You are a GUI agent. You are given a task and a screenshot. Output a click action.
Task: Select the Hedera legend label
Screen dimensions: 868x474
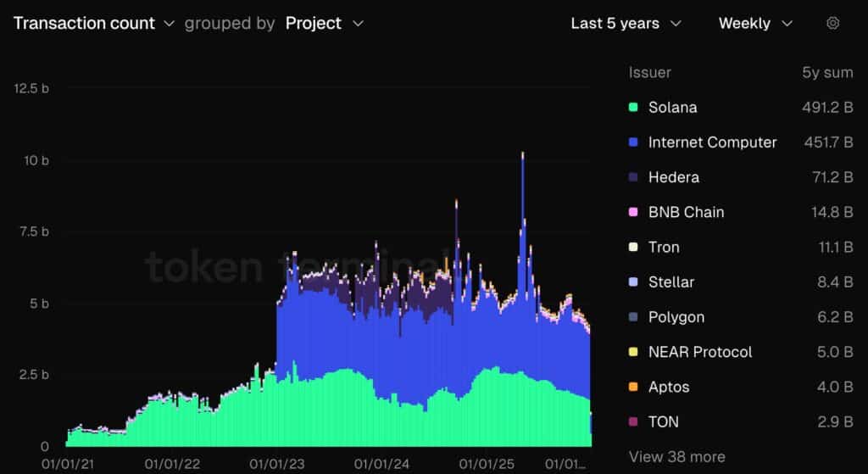674,177
